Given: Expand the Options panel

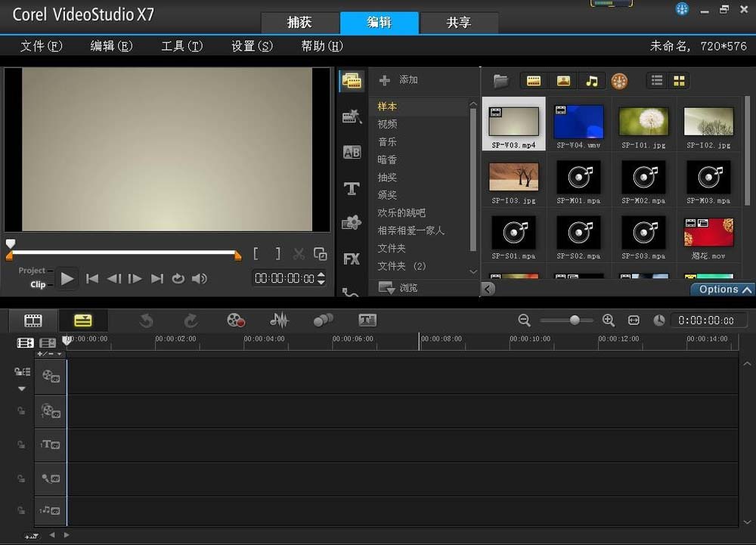Looking at the screenshot, I should (721, 290).
